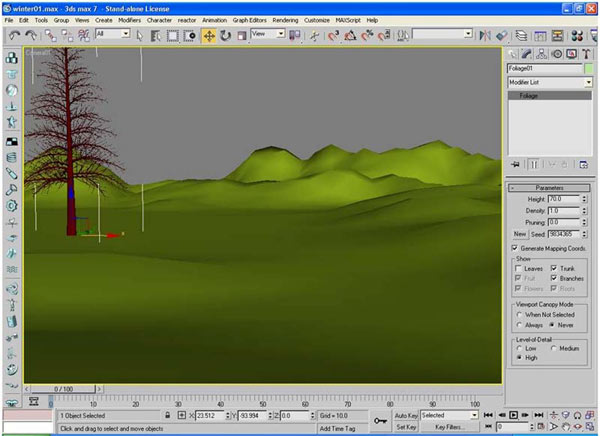Open the MAXScript menu
The width and height of the screenshot is (600, 436).
coord(348,20)
